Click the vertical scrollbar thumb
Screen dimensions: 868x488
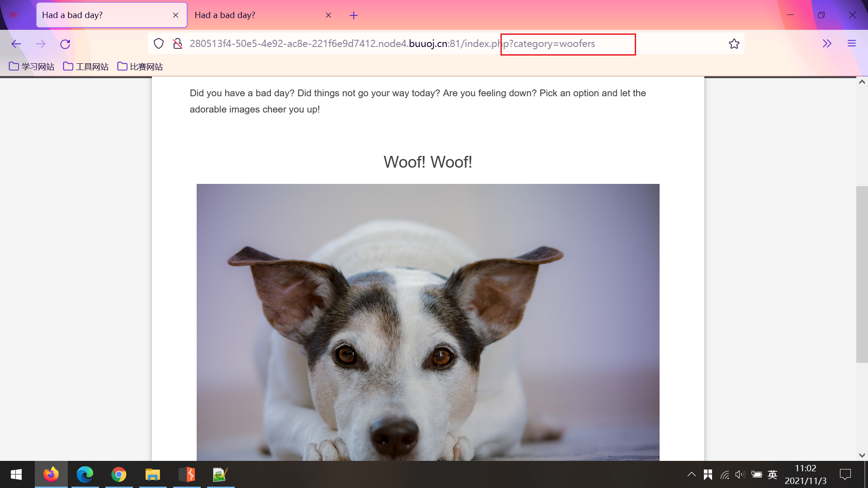tap(862, 274)
